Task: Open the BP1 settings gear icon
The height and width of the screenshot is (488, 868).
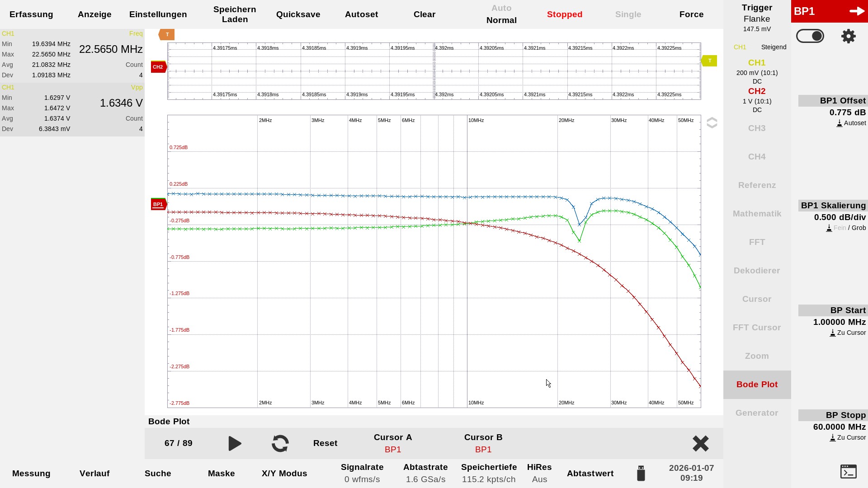Action: (x=848, y=36)
